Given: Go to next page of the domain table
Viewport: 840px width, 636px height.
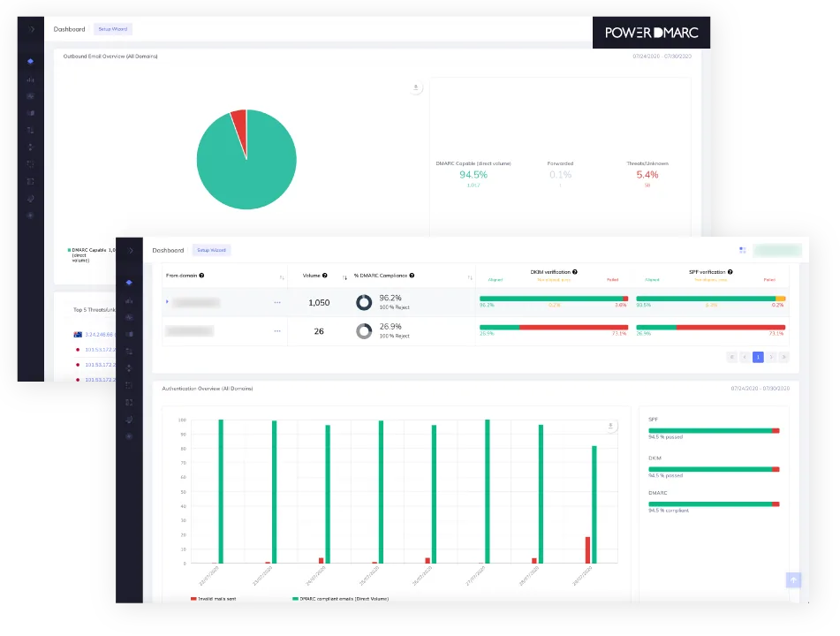Looking at the screenshot, I should point(771,357).
